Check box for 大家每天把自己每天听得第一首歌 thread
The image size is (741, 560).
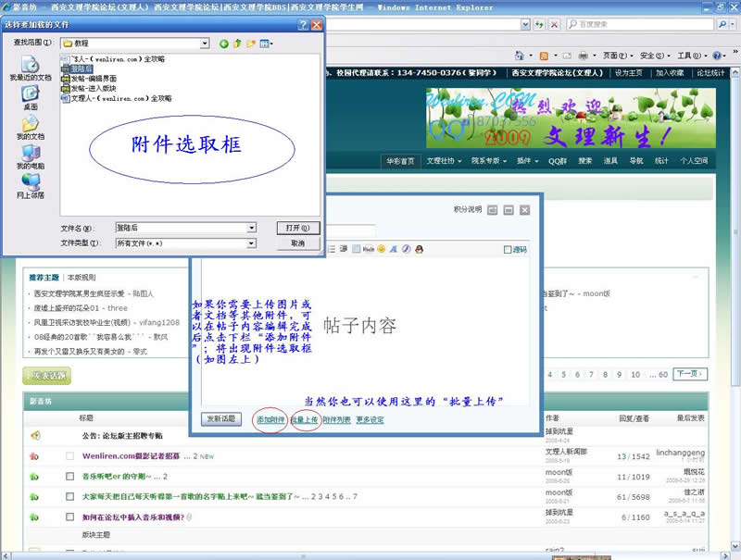point(70,497)
